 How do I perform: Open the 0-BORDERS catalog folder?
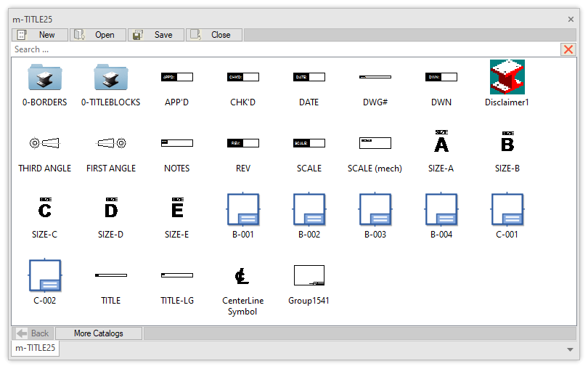(x=44, y=77)
